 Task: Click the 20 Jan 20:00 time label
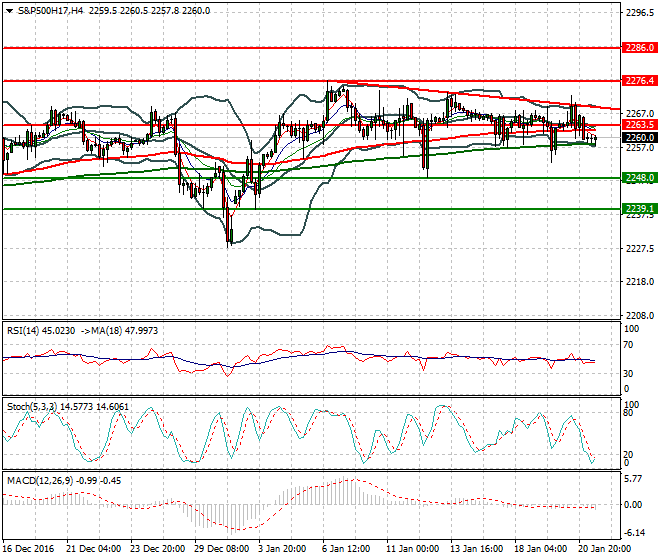(605, 549)
